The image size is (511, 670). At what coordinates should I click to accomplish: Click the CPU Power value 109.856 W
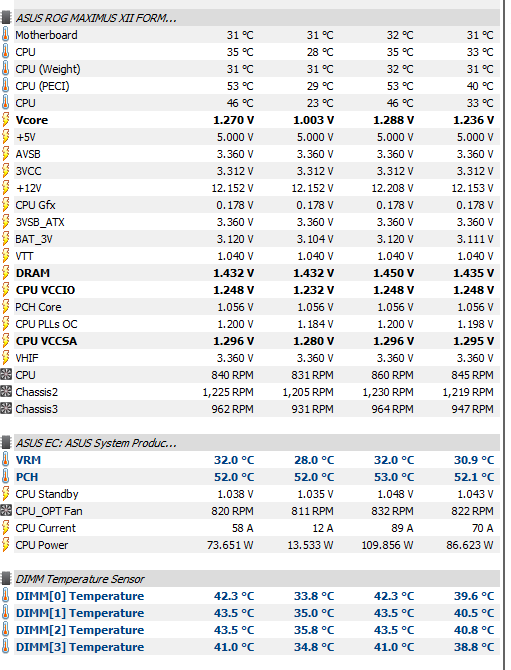point(387,545)
